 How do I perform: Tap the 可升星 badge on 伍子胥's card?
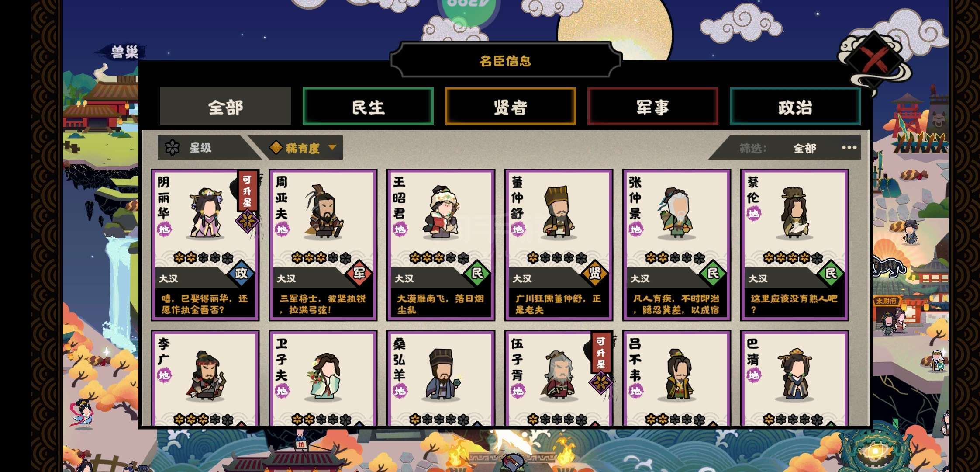click(x=601, y=352)
